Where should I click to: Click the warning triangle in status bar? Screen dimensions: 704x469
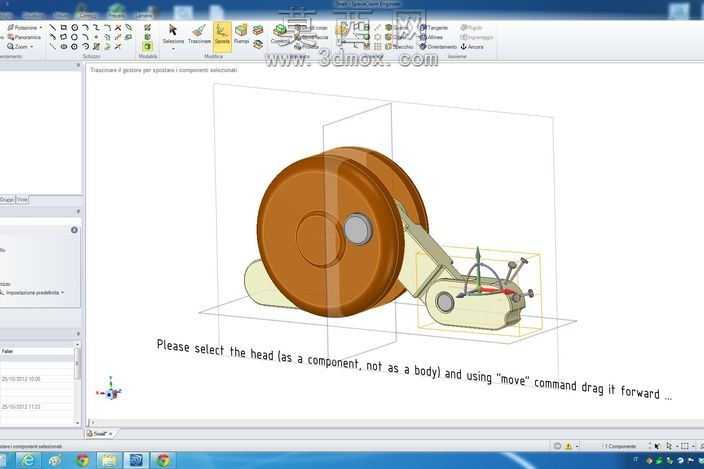[x=568, y=446]
